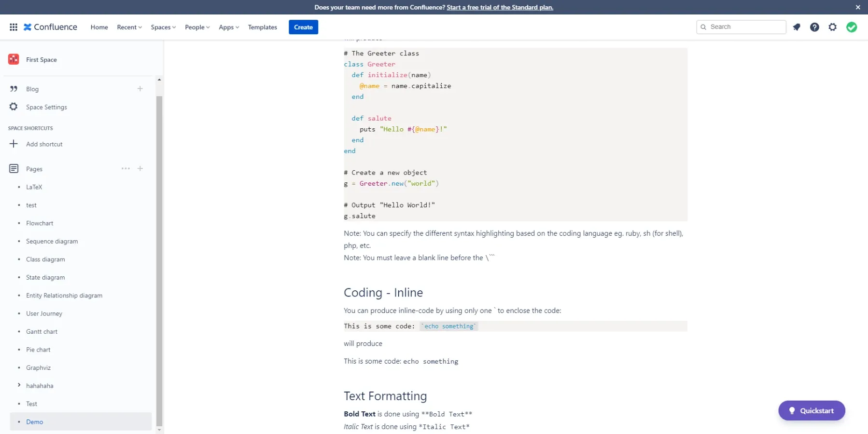The height and width of the screenshot is (434, 868).
Task: Open the LaTeX page
Action: point(34,187)
